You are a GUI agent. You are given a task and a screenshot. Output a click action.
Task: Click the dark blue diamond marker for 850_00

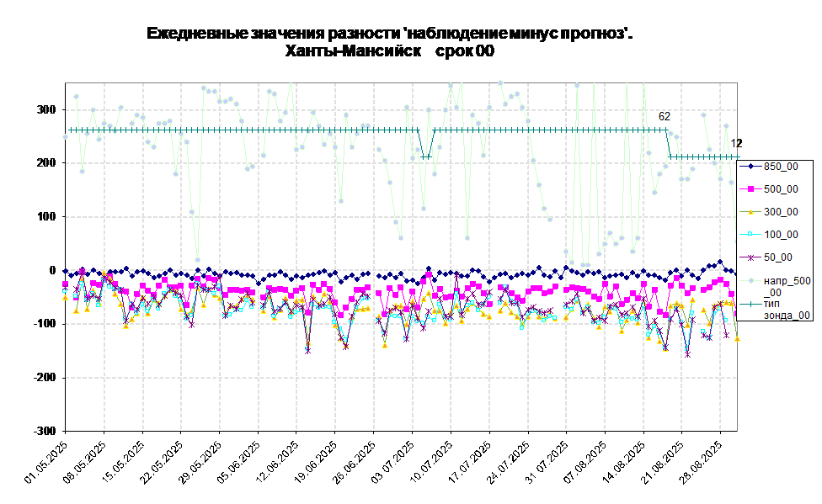pyautogui.click(x=750, y=167)
